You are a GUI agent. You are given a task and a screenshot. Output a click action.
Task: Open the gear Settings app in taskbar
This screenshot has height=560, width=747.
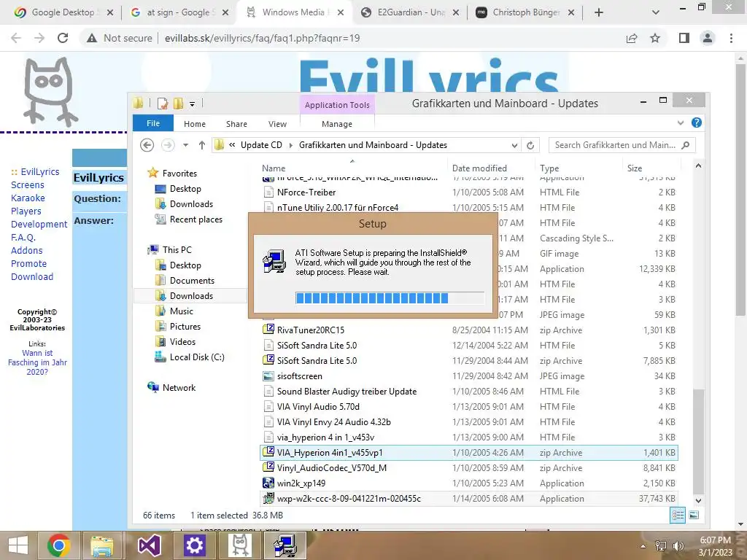pos(194,545)
